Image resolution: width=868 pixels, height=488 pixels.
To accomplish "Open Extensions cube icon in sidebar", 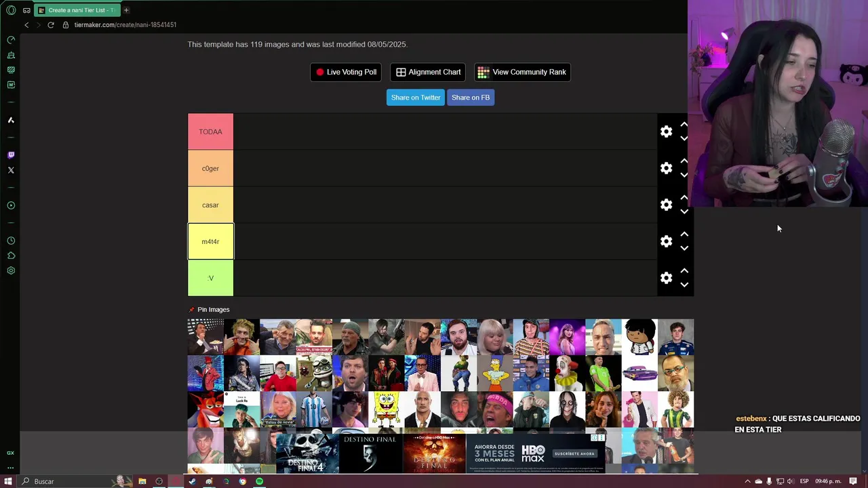I will tap(11, 256).
